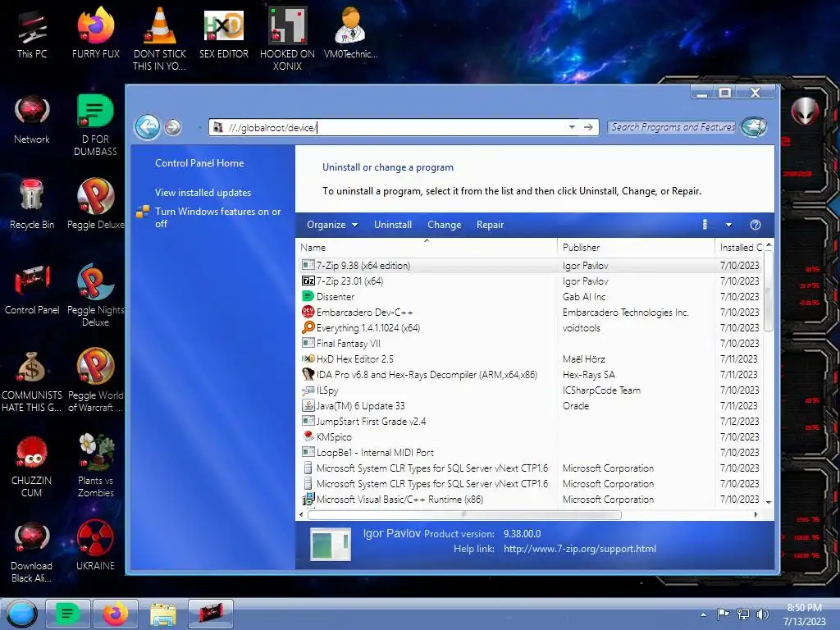Open View installed updates link
This screenshot has height=630, width=840.
point(203,193)
